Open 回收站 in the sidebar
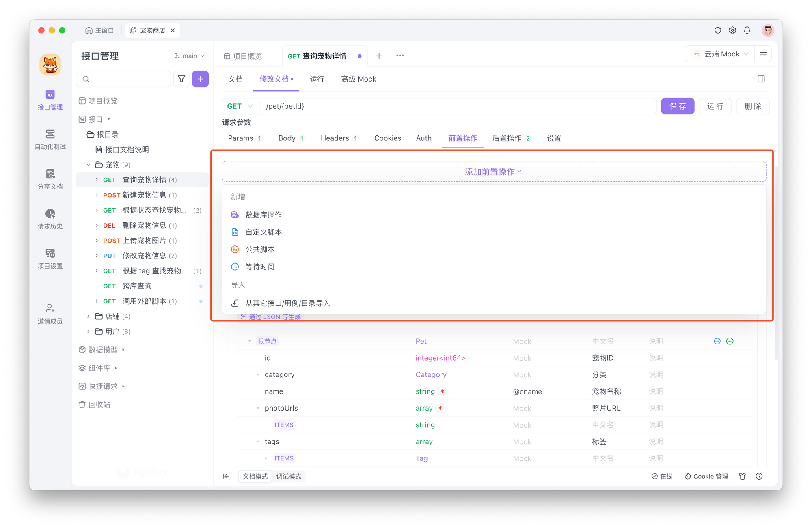The width and height of the screenshot is (812, 529). [x=94, y=404]
